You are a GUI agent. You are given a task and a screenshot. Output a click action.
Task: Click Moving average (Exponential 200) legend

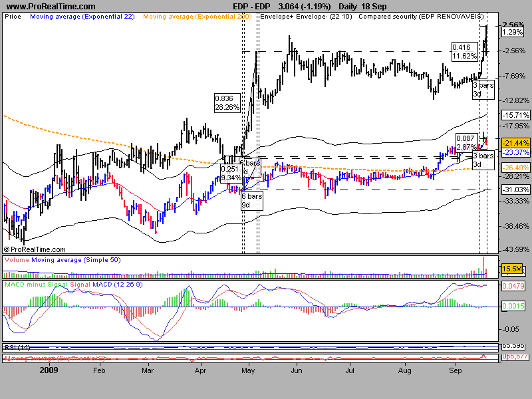tap(197, 16)
